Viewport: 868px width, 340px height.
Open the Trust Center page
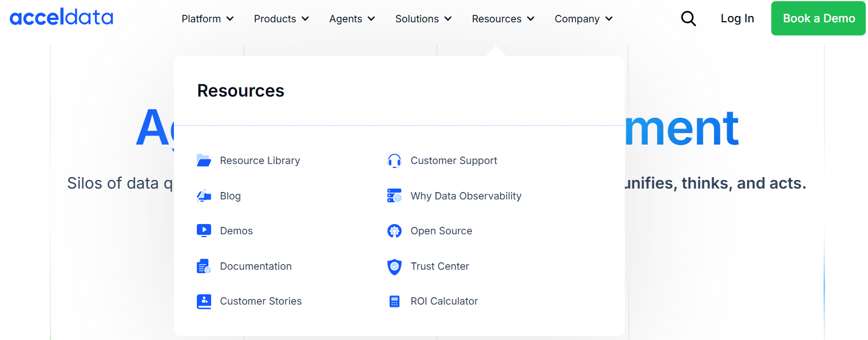pos(439,266)
